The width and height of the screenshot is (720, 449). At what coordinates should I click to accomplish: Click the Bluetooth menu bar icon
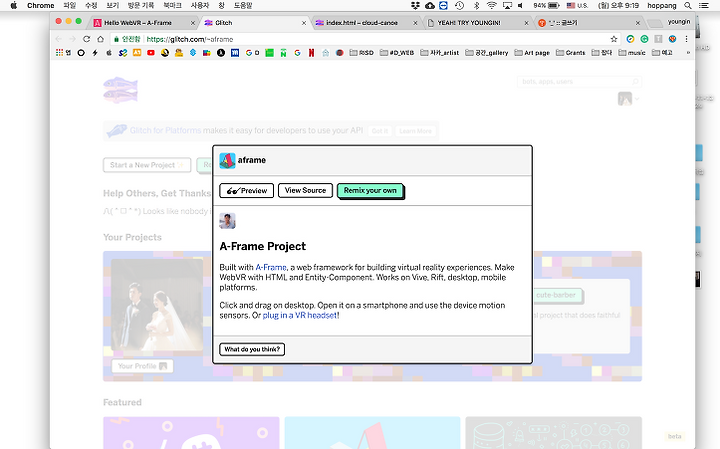pyautogui.click(x=476, y=6)
